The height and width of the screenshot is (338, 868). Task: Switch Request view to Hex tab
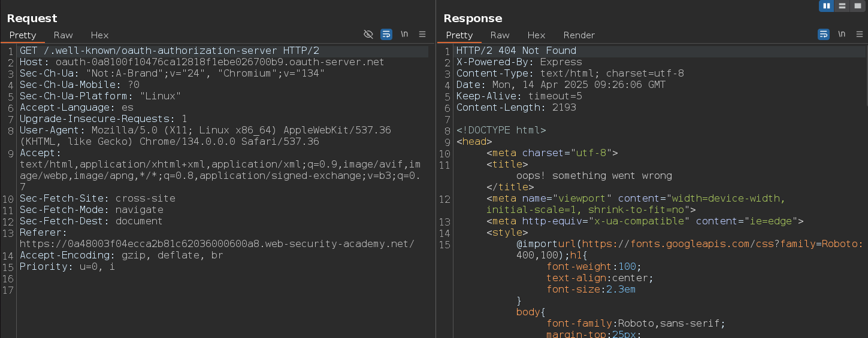99,35
